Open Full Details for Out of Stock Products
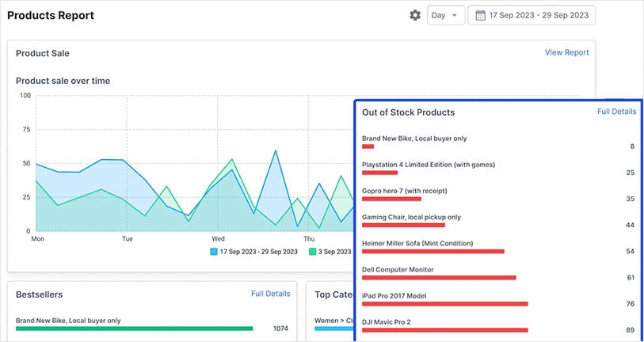Viewport: 644px width, 342px height. click(616, 112)
